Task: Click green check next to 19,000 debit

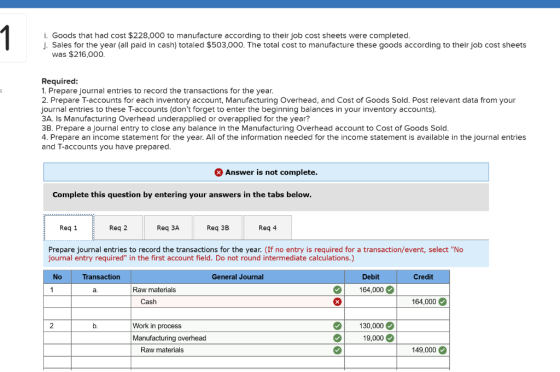Action: coord(390,338)
